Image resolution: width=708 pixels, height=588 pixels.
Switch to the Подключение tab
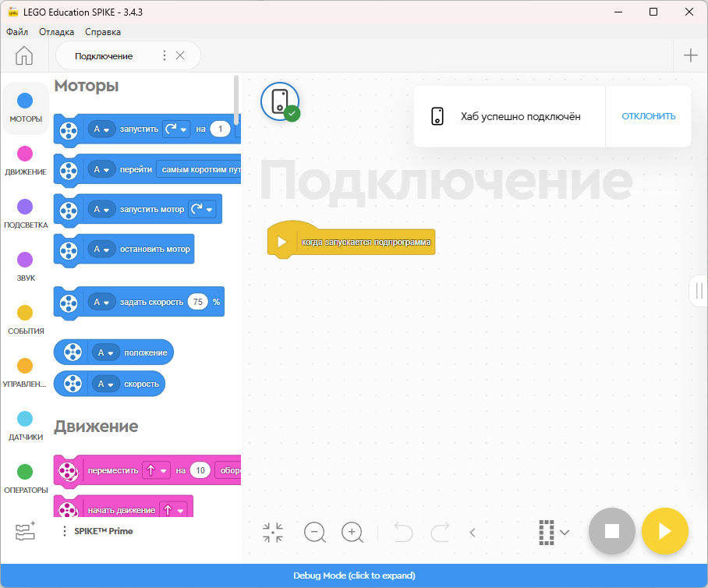pyautogui.click(x=103, y=55)
